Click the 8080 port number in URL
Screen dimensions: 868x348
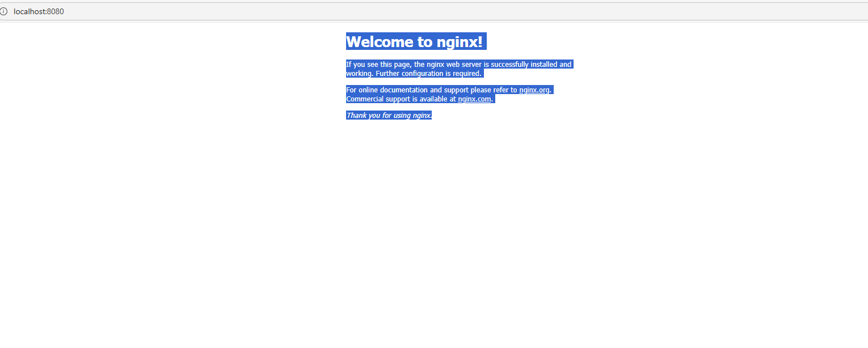[x=56, y=11]
